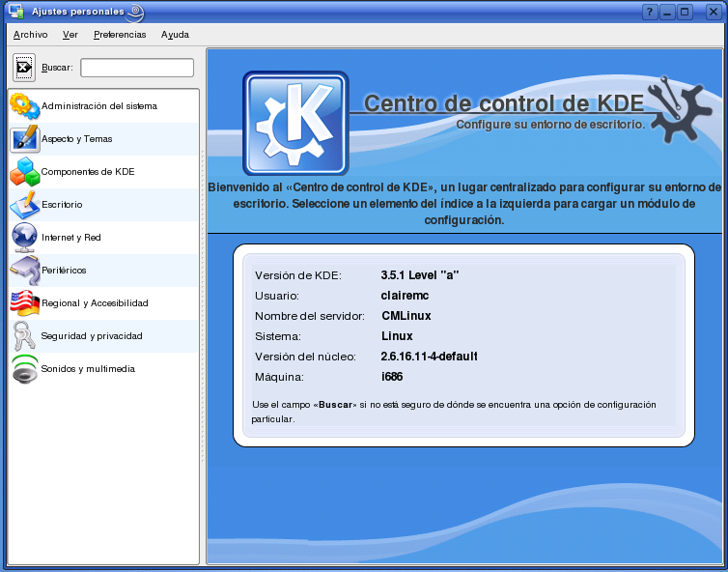The image size is (728, 572).
Task: Click the Centro de control de KDE heading
Action: 504,103
